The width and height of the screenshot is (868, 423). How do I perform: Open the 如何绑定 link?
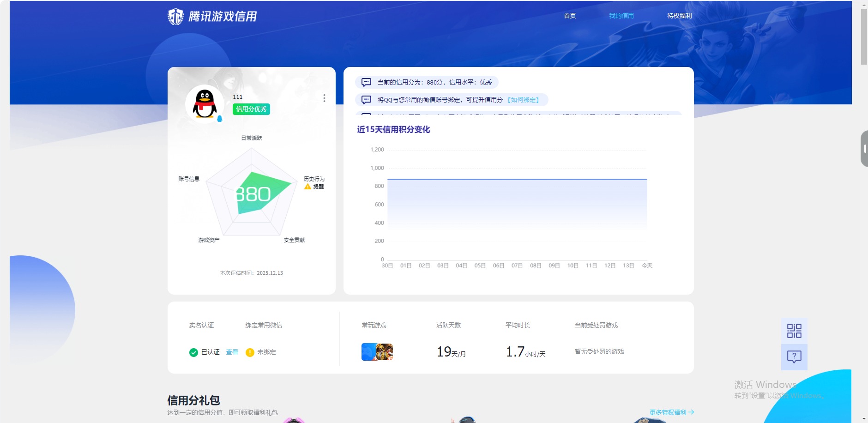[523, 99]
